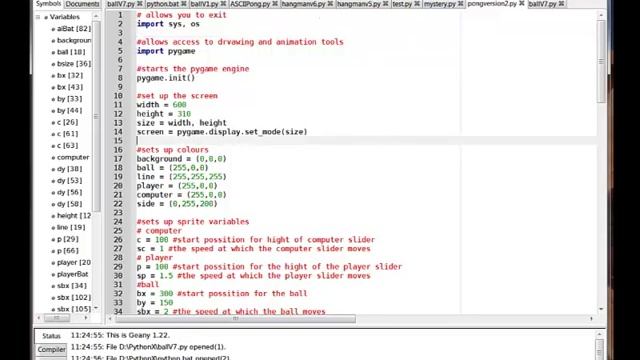The image size is (640, 360).
Task: Jump to the line [19] symbol
Action: tap(71, 227)
